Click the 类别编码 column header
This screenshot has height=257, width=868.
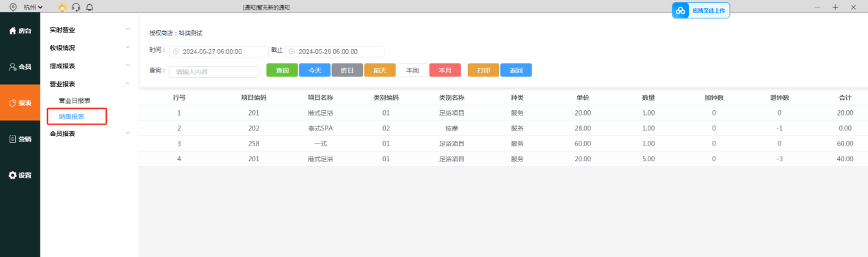click(386, 98)
